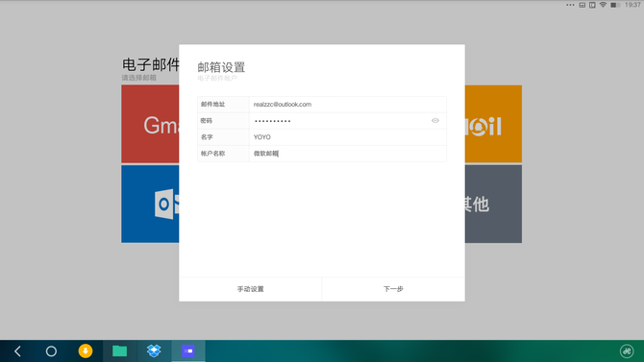Viewport: 644px width, 362px height.
Task: Select the Outlook tile behind the dialog
Action: coord(150,204)
